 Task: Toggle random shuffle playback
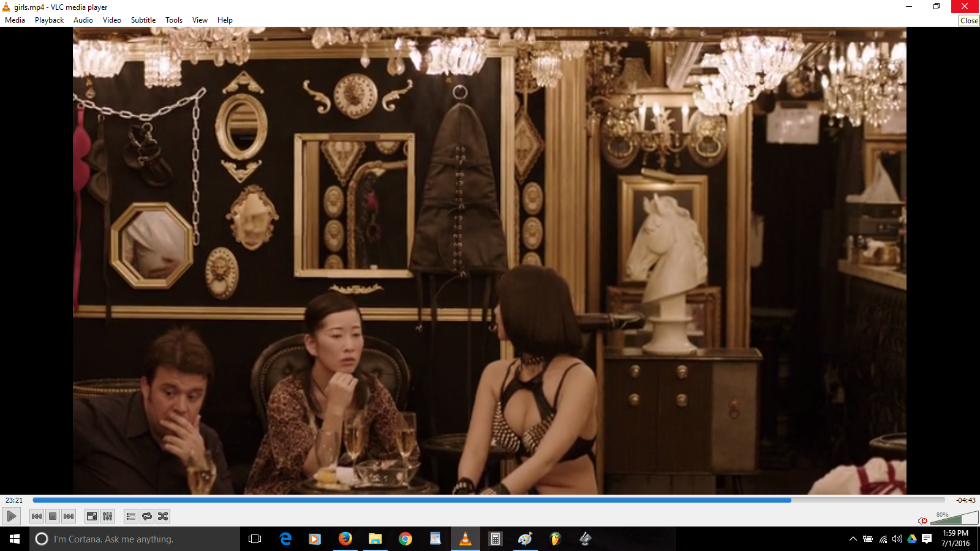pyautogui.click(x=163, y=516)
